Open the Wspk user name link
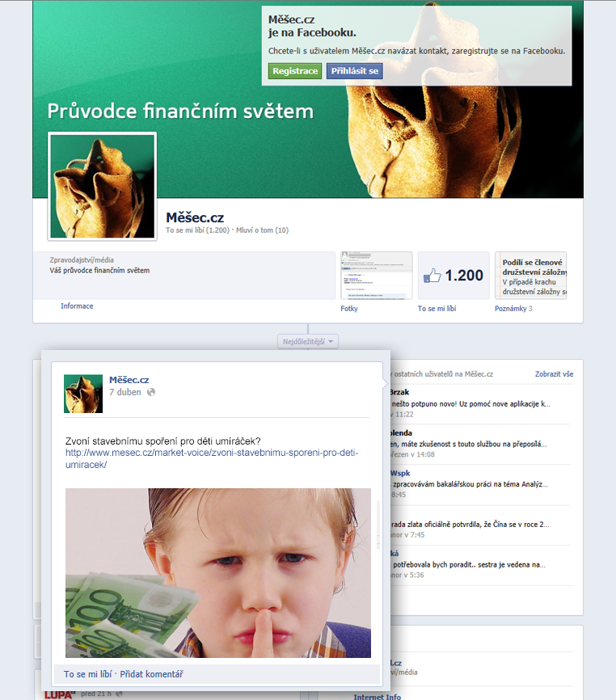The width and height of the screenshot is (616, 700). point(400,473)
